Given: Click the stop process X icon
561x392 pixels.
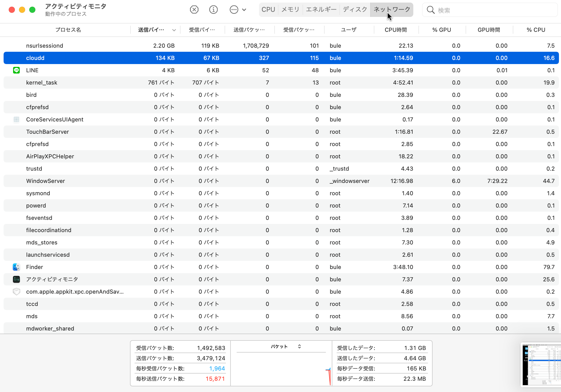Looking at the screenshot, I should click(194, 10).
